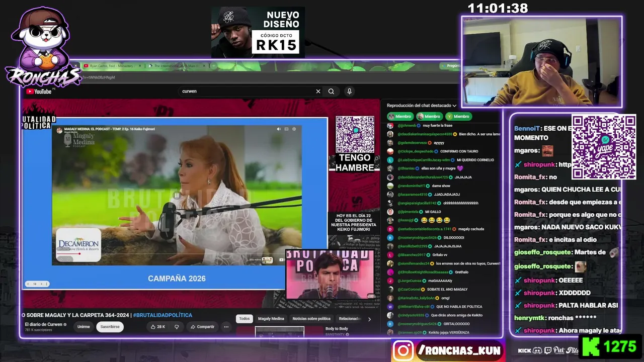
Task: Open the 'Body to Body' recommended thumbnail
Action: [x=279, y=332]
